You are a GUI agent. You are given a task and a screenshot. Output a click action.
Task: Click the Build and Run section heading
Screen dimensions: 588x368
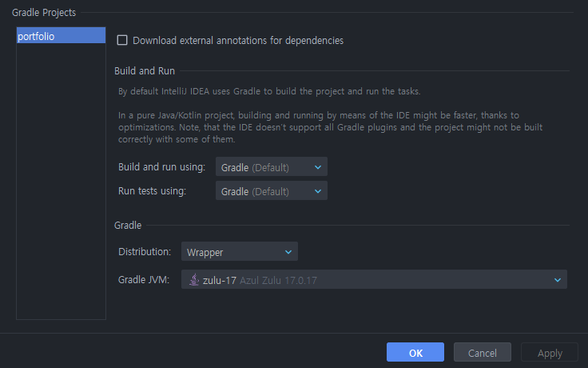point(145,71)
